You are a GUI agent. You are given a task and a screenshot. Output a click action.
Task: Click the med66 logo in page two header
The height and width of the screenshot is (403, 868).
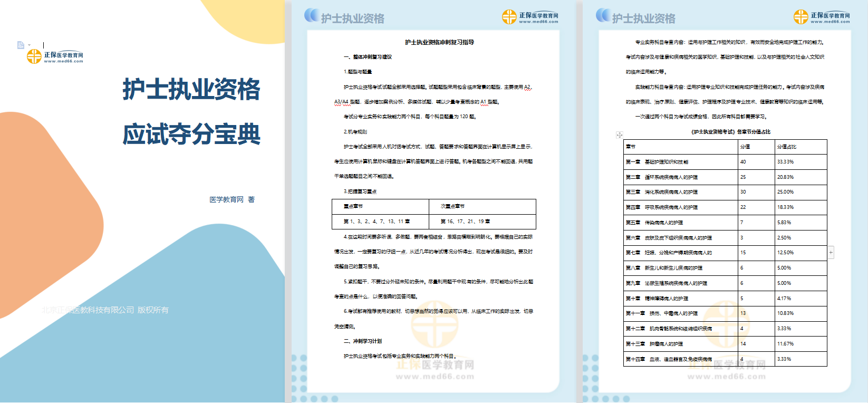530,17
